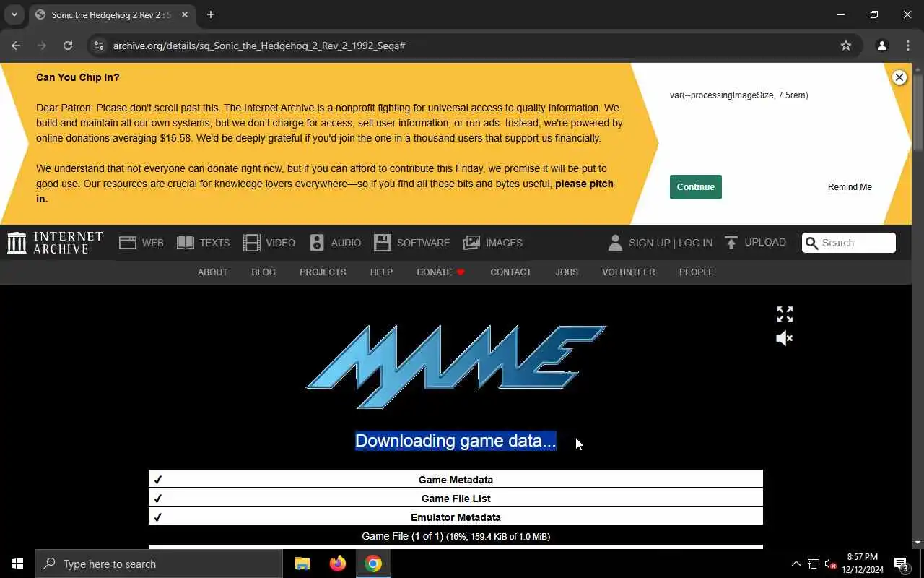924x578 pixels.
Task: Open the VIDEO film icon
Action: (251, 243)
